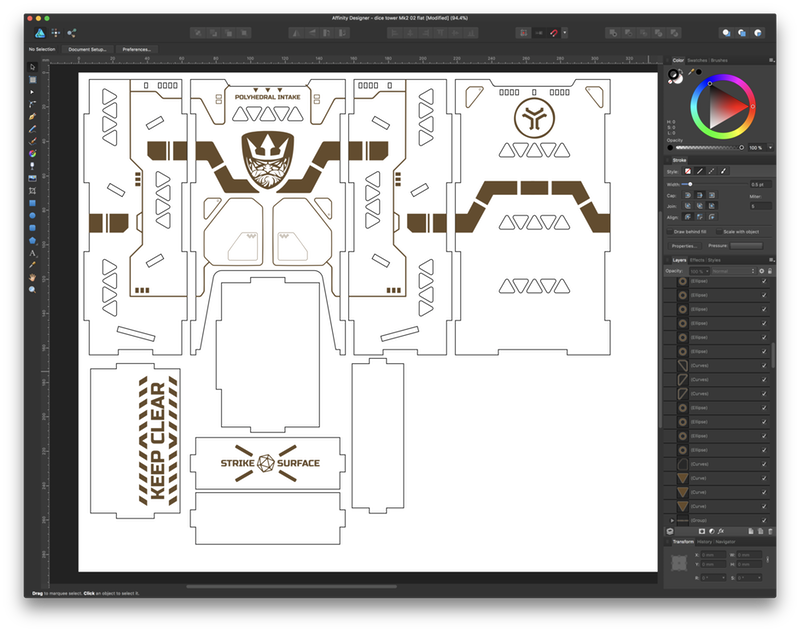Adjust the stroke Width slider
Screen dimensions: 800x632
pos(714,184)
